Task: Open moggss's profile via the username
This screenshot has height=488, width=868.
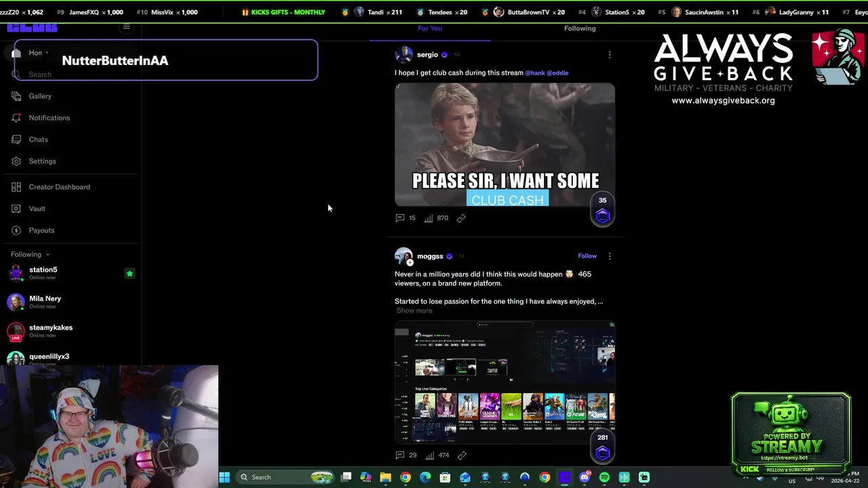Action: click(430, 256)
